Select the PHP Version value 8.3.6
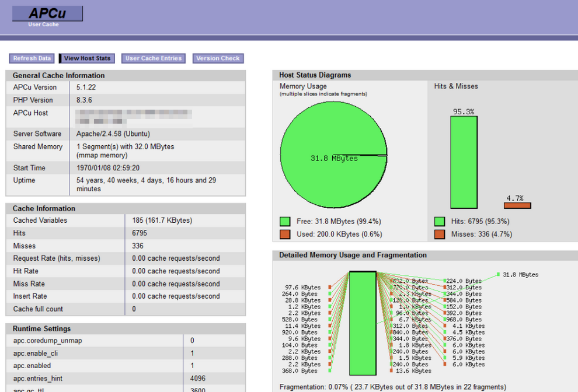The image size is (578, 392). 84,100
